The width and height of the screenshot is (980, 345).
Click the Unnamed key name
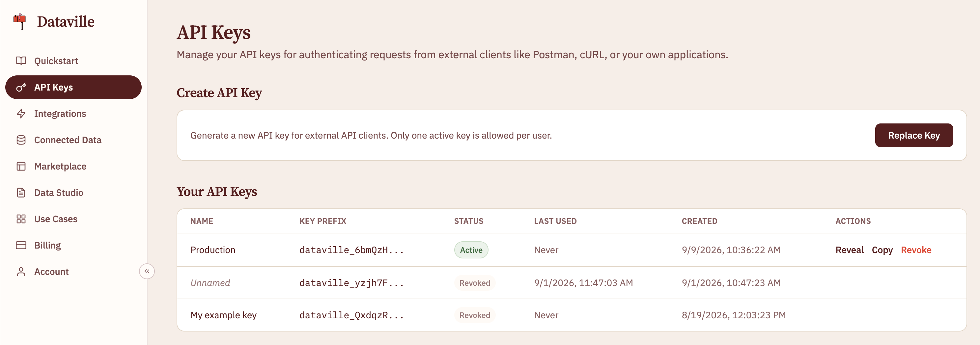210,283
